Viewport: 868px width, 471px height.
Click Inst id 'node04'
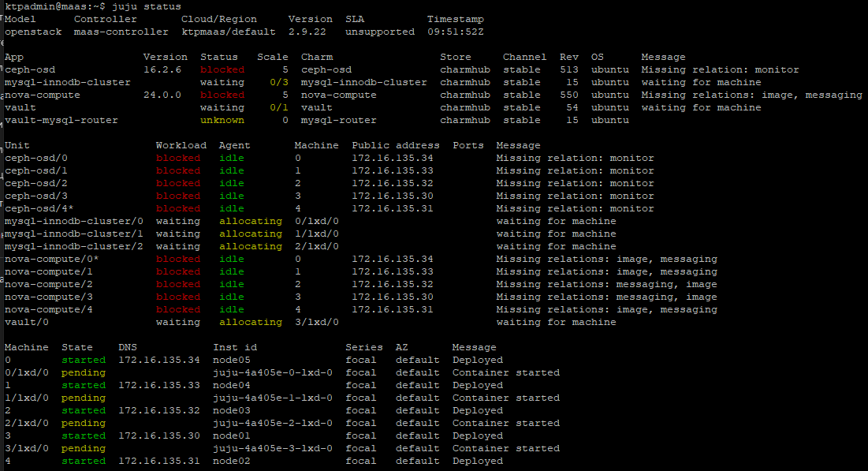(232, 386)
